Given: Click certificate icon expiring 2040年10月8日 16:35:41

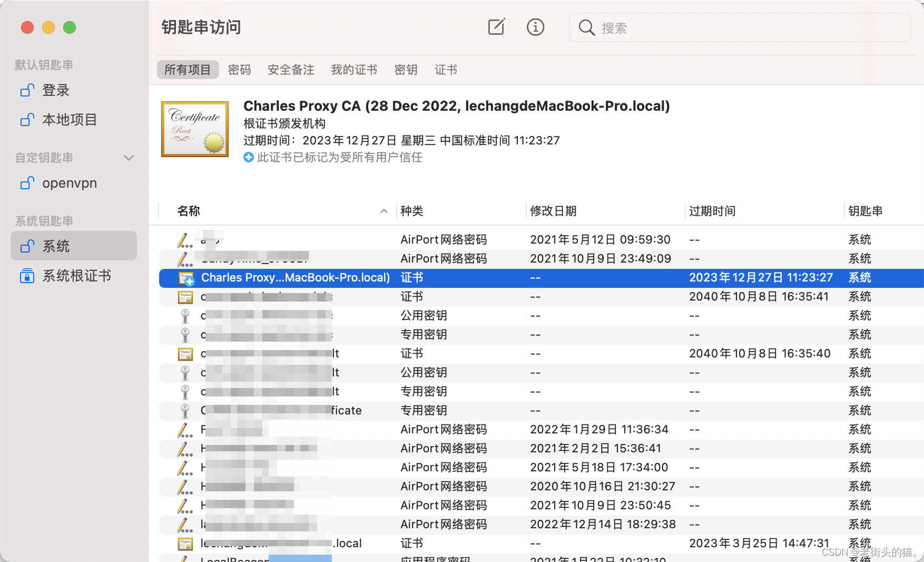Looking at the screenshot, I should tap(185, 297).
